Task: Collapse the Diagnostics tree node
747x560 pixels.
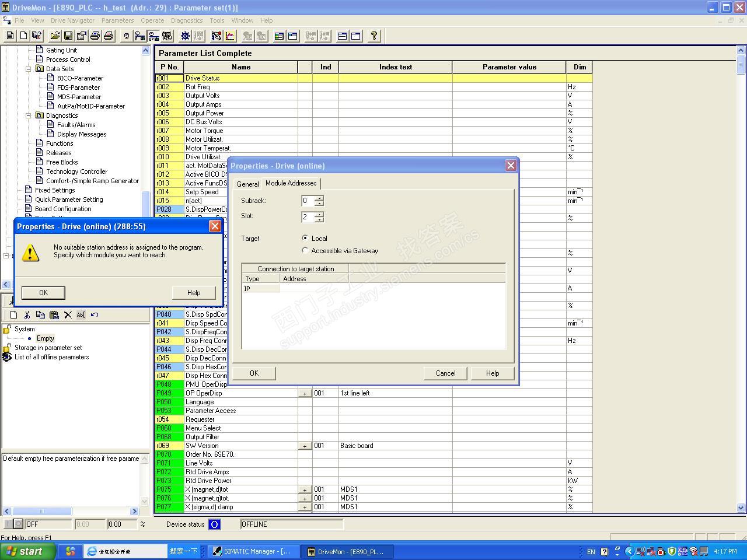Action: (28, 116)
